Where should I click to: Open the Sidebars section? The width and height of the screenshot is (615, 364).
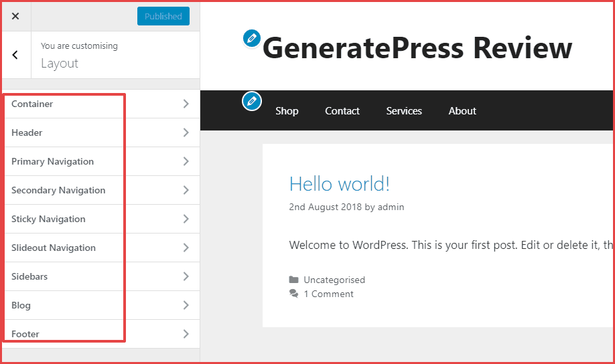tap(101, 276)
